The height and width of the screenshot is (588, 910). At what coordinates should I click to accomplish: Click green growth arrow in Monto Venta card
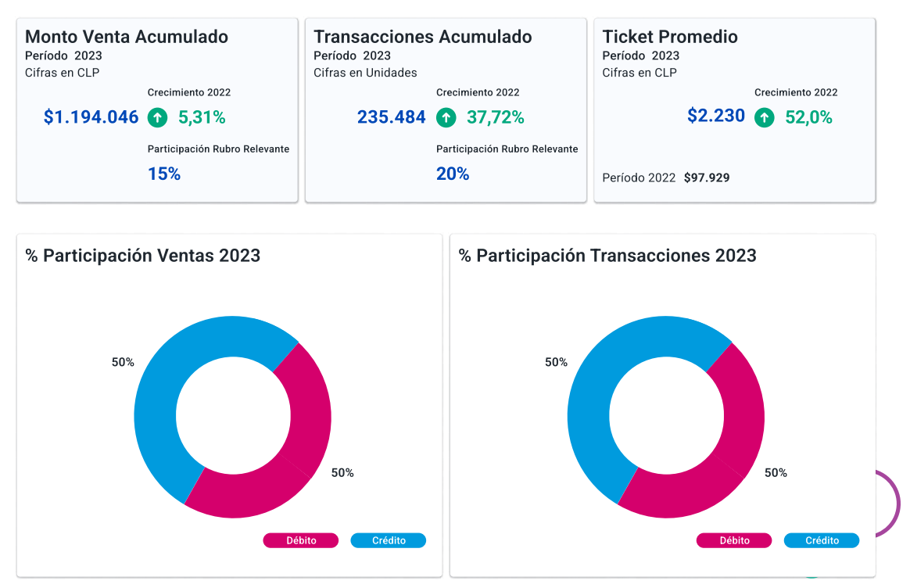point(157,118)
